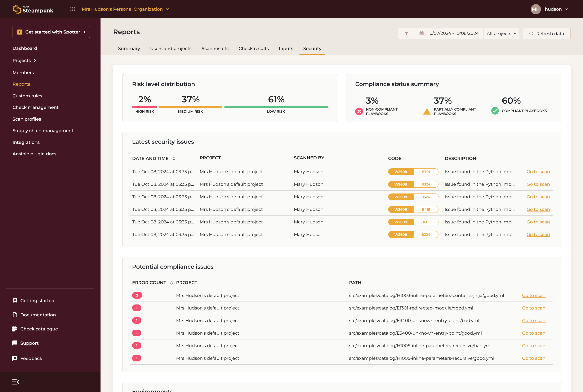Open the Check catalogue section
The image size is (583, 392).
point(39,329)
